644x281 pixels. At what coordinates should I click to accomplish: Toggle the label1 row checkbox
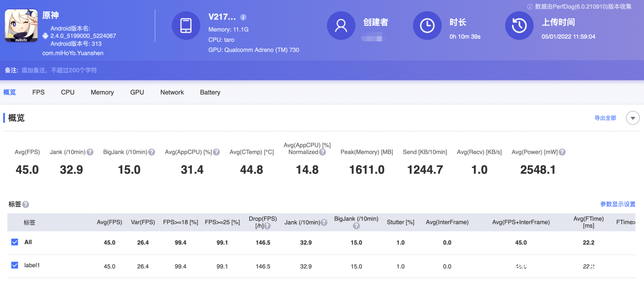click(x=15, y=265)
